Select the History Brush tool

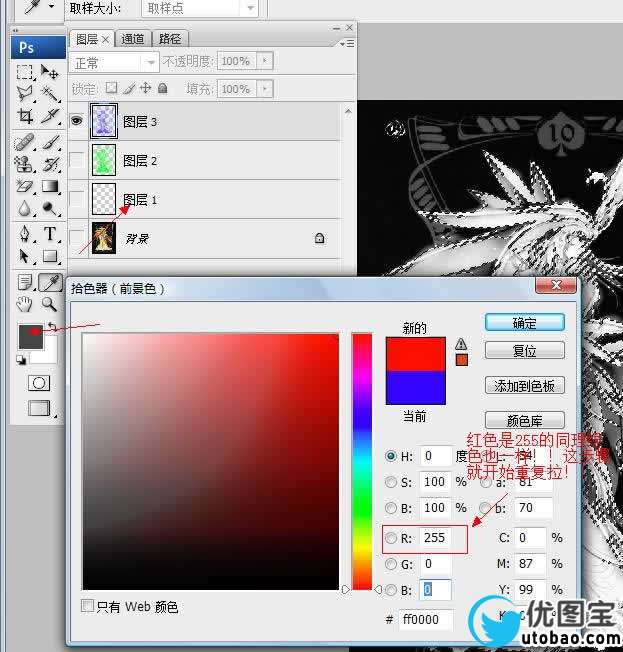click(x=50, y=164)
